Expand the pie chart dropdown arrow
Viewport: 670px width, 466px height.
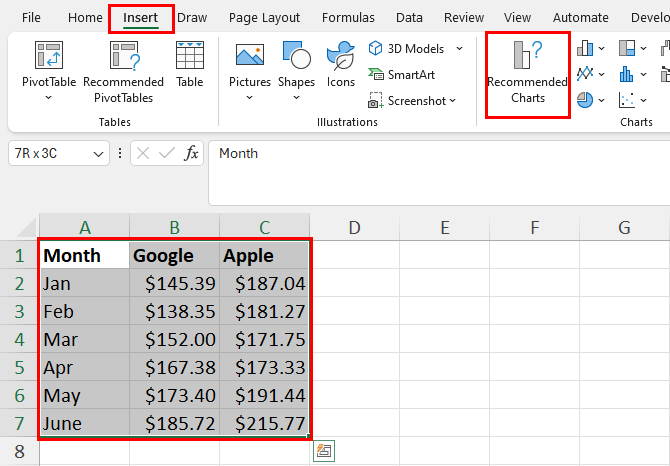[x=601, y=100]
